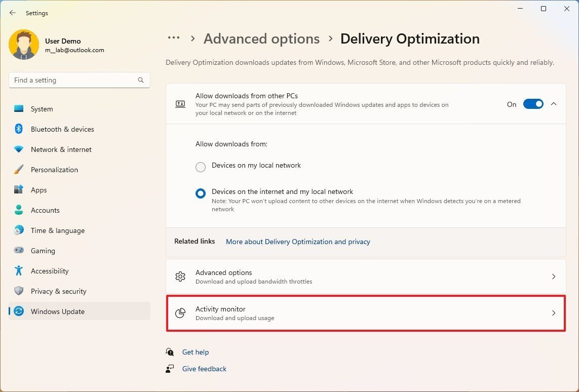This screenshot has width=579, height=392.
Task: Open Gaming settings
Action: 80,251
